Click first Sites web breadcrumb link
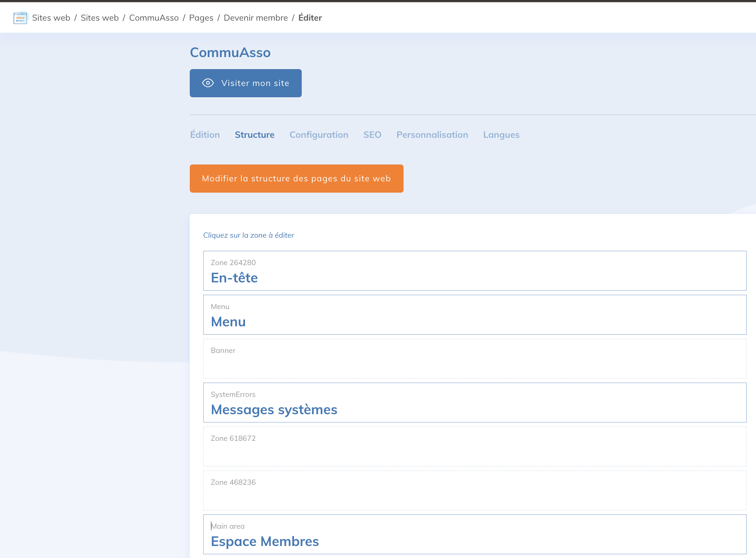Screen dimensions: 756x558 (51, 18)
